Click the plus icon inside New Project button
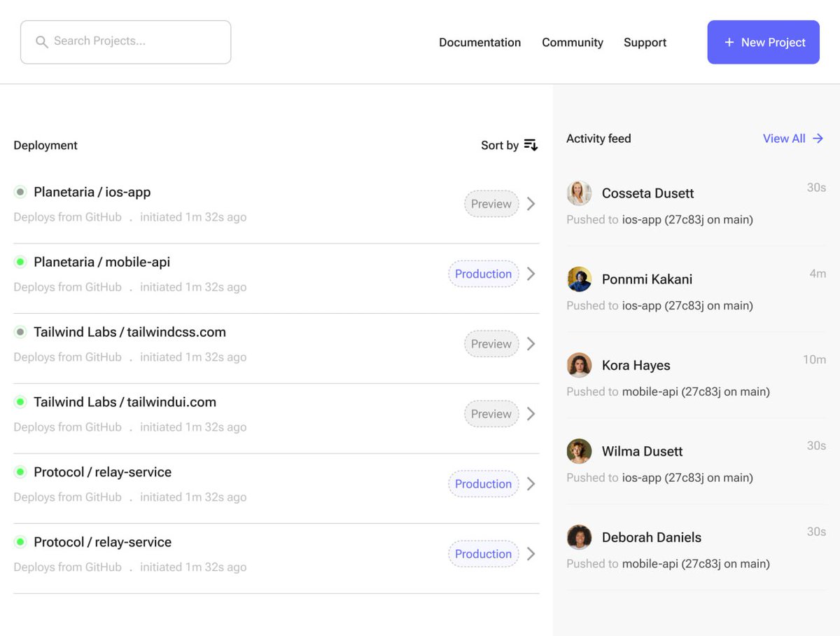840x636 pixels. 728,42
